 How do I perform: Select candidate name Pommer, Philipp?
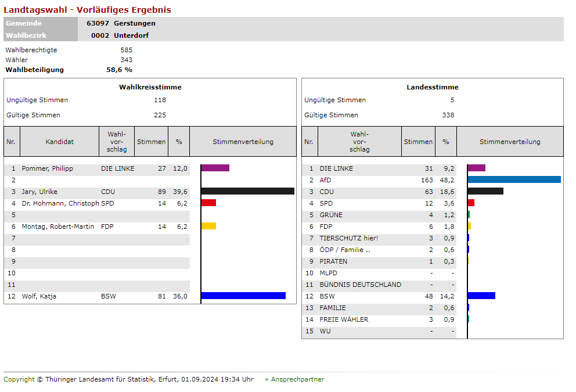(47, 168)
